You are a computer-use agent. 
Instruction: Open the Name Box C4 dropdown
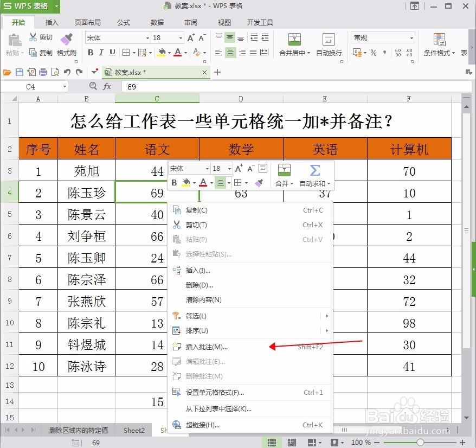click(65, 87)
